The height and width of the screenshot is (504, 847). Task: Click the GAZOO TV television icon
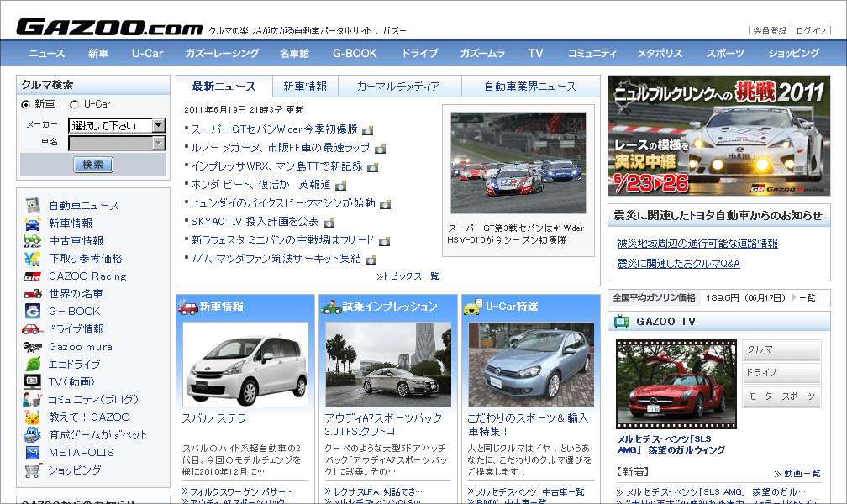coord(622,322)
